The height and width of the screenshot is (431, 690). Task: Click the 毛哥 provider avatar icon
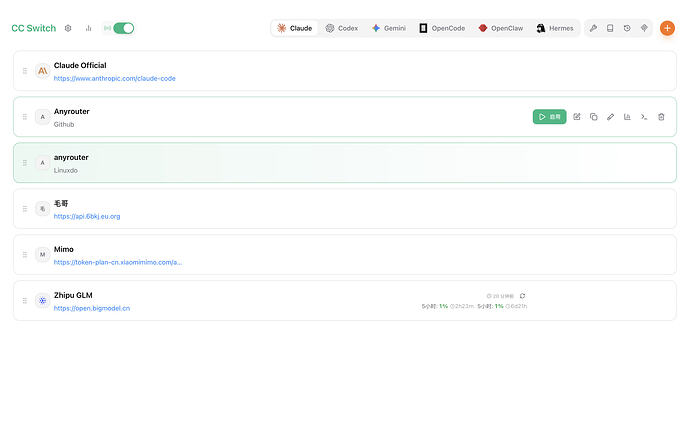click(43, 209)
